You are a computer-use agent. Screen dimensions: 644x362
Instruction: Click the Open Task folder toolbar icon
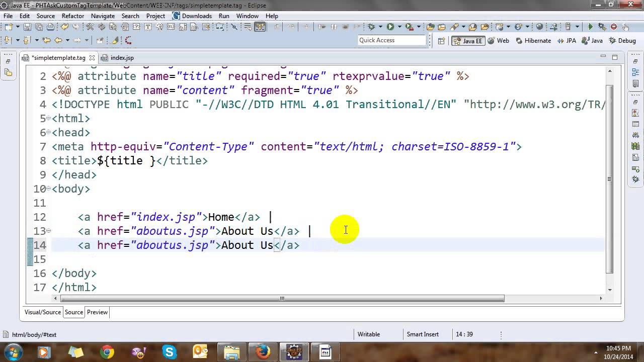point(442,27)
